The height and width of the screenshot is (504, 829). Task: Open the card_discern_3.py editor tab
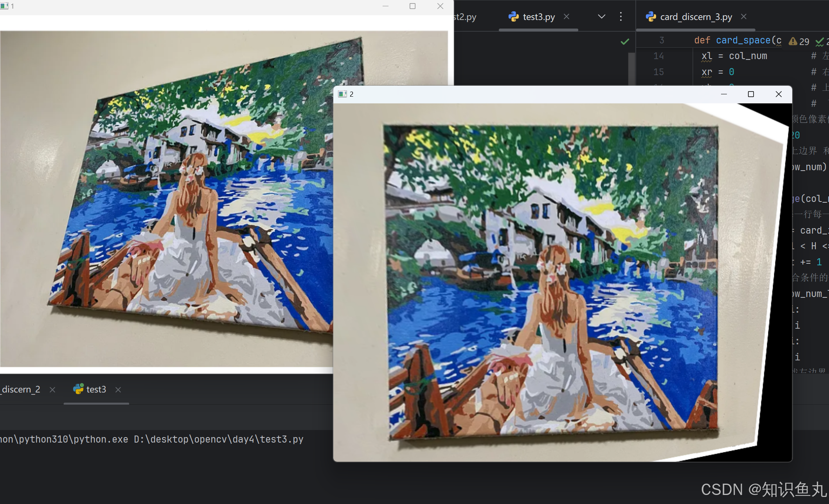696,17
